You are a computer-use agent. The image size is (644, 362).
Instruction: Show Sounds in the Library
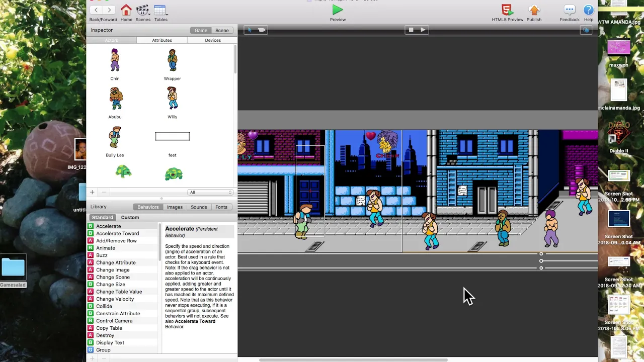[199, 207]
